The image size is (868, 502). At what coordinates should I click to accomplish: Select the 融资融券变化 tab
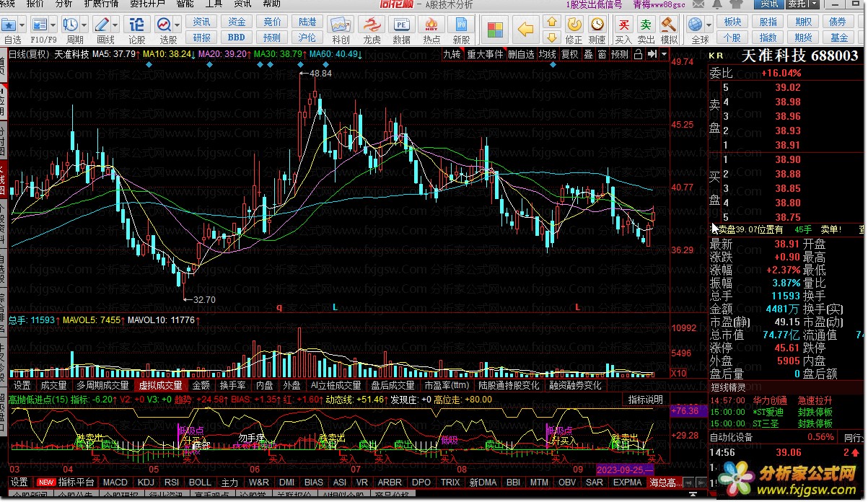575,385
